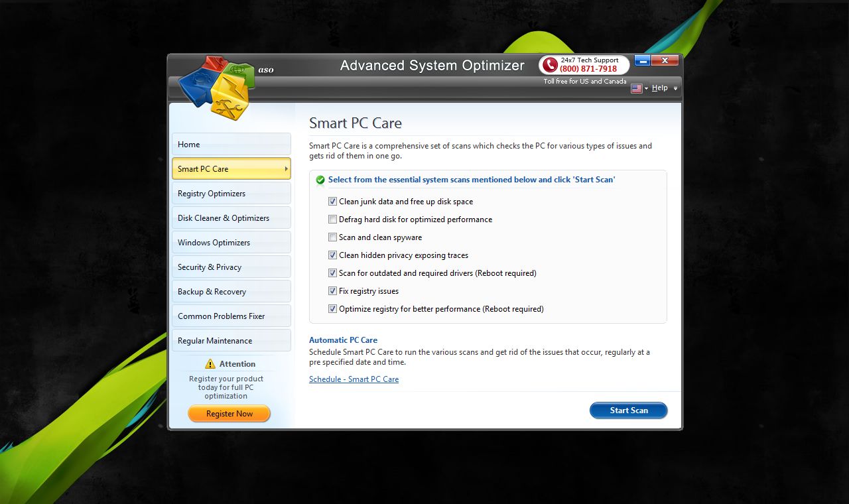This screenshot has height=504, width=849.
Task: Enable Scan and clean spyware checkbox
Action: point(333,237)
